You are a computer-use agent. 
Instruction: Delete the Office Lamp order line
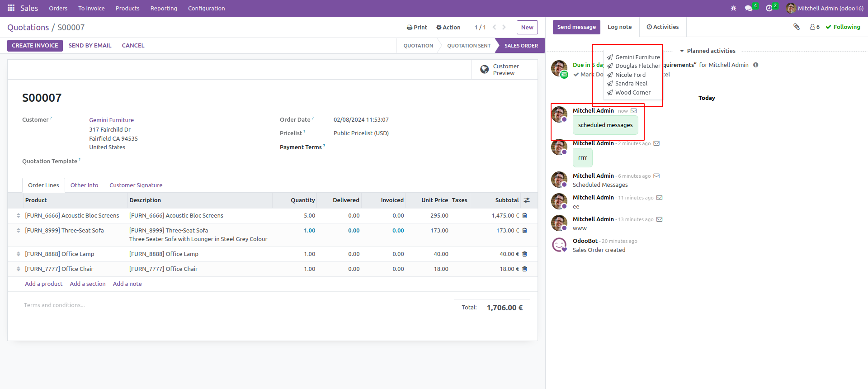coord(525,254)
